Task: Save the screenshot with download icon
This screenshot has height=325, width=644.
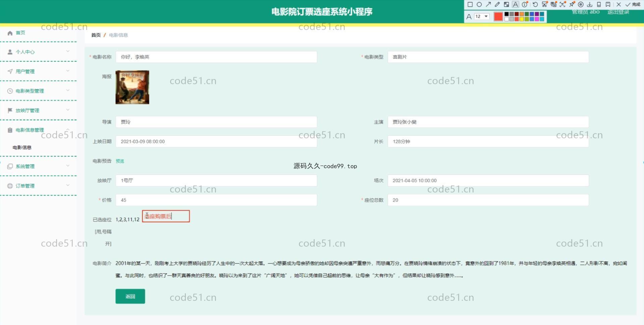Action: [590, 4]
